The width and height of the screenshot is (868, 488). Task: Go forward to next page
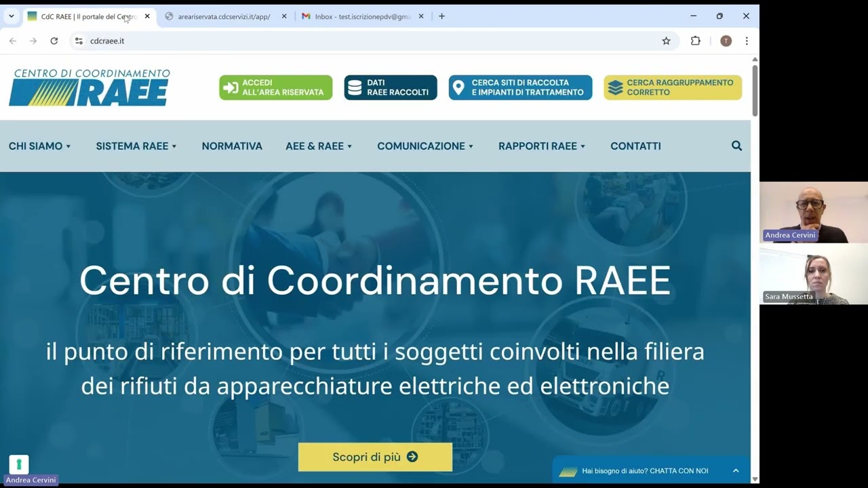click(x=33, y=41)
